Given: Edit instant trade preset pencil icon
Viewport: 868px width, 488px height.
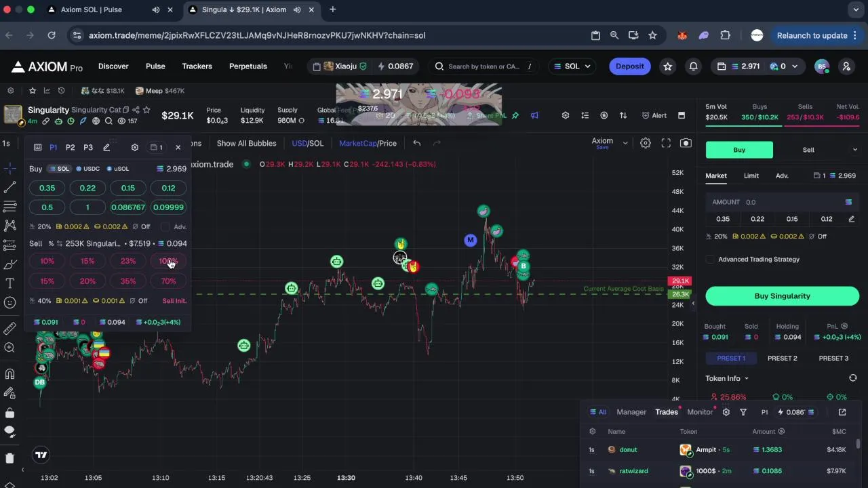Looking at the screenshot, I should [x=106, y=147].
